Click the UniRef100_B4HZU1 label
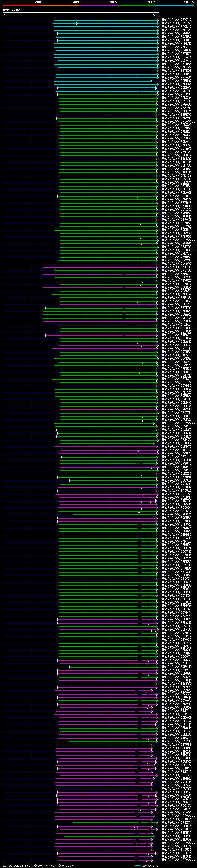Screen dimensions: 197x868 176,754
